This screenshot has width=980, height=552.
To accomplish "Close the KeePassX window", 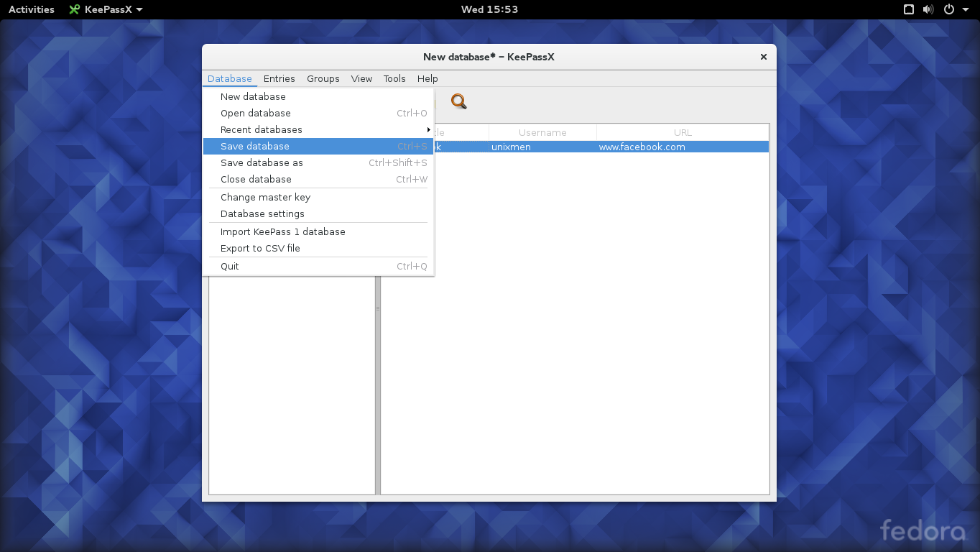I will coord(764,57).
